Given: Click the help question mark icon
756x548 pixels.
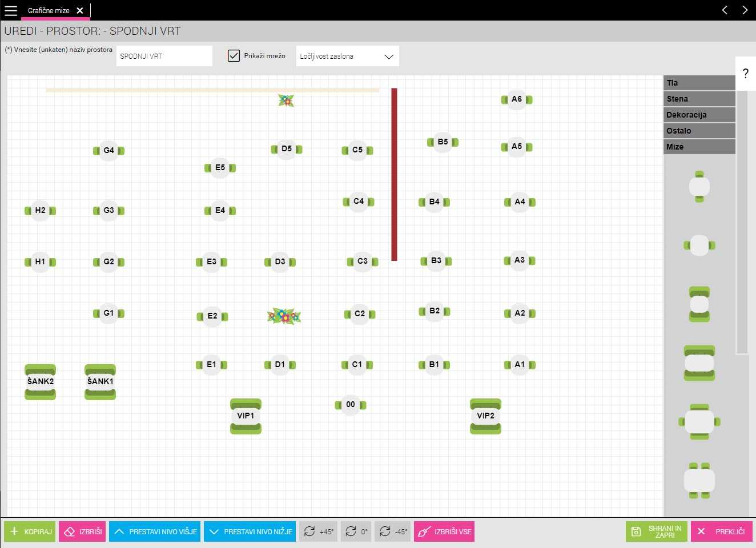Looking at the screenshot, I should pyautogui.click(x=745, y=74).
